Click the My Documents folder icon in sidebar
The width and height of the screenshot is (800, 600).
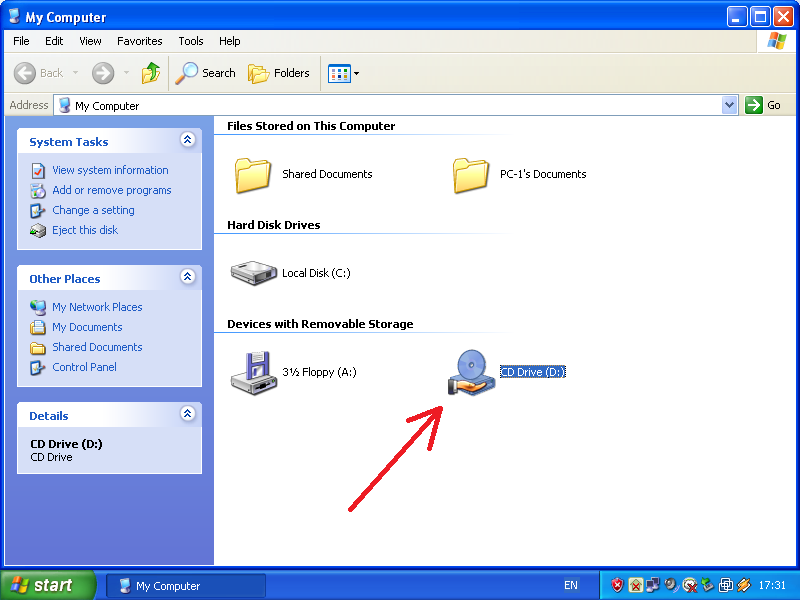pyautogui.click(x=38, y=327)
